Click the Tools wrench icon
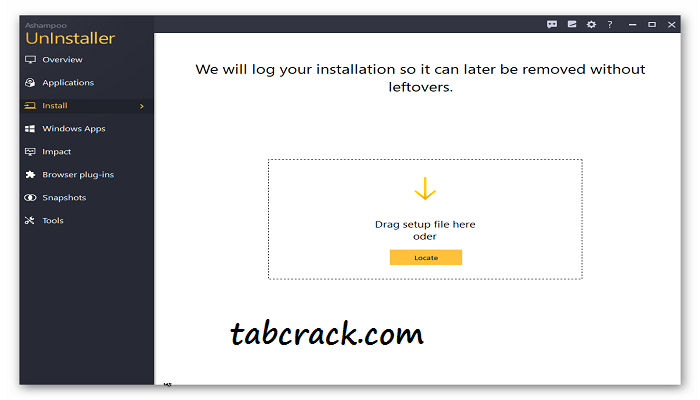 30,221
